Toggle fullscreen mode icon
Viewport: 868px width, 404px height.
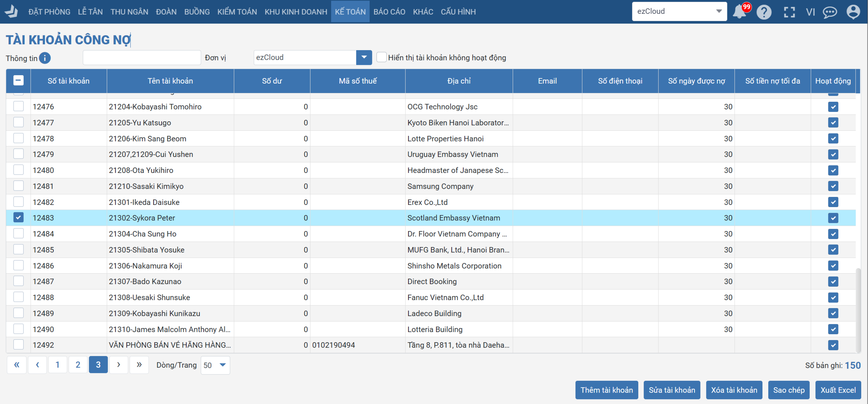point(789,12)
